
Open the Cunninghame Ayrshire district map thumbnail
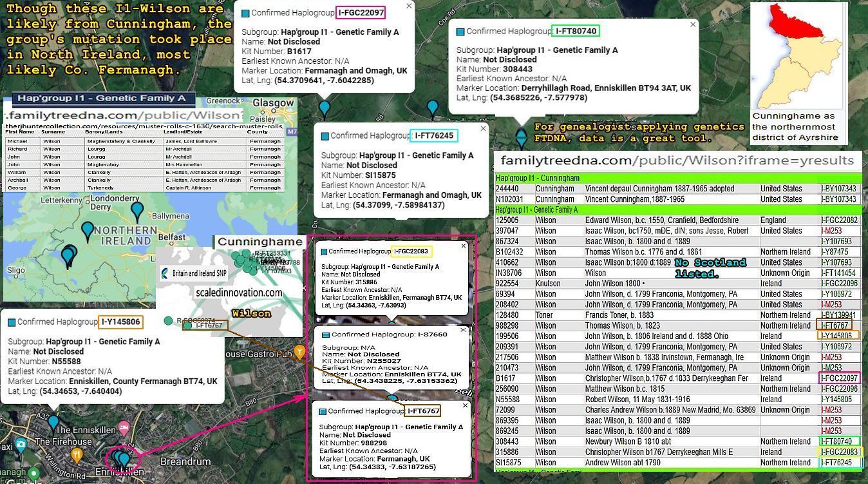click(798, 56)
